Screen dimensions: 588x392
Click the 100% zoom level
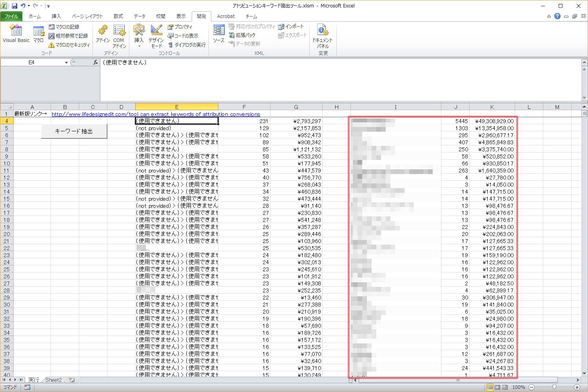coord(519,387)
